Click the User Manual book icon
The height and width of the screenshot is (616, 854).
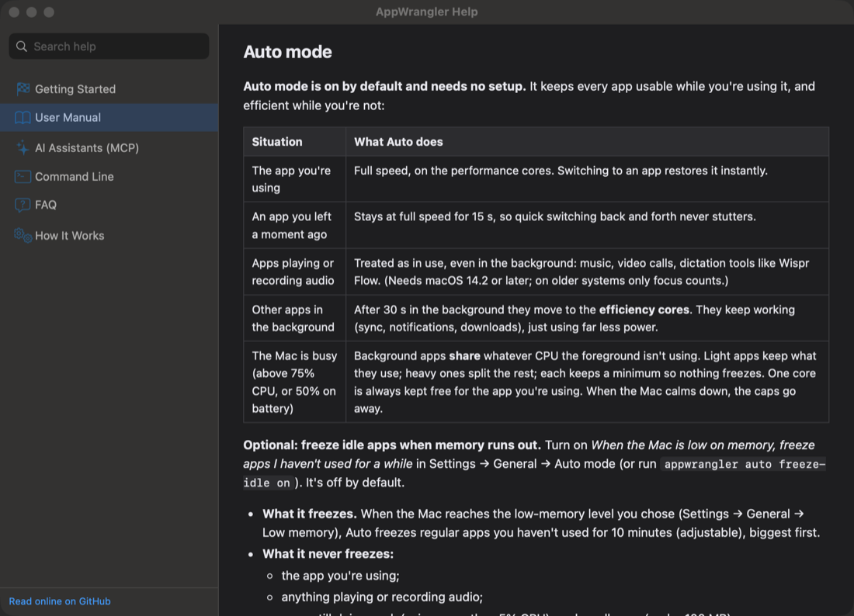tap(23, 118)
